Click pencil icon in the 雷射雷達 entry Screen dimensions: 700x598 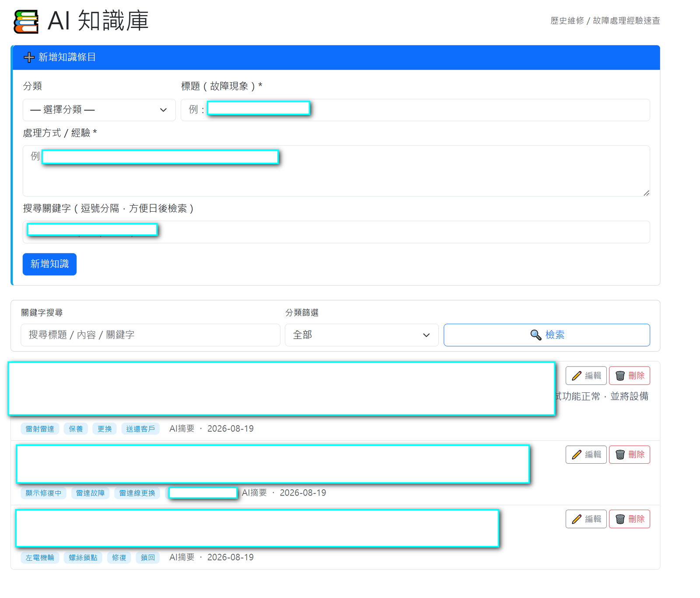point(577,376)
